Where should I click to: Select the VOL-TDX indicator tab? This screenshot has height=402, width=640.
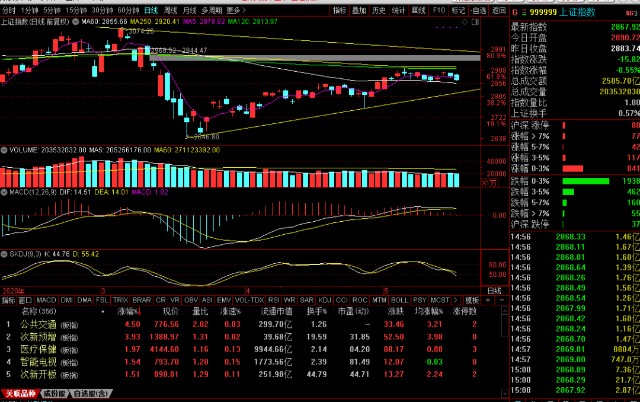[x=249, y=300]
